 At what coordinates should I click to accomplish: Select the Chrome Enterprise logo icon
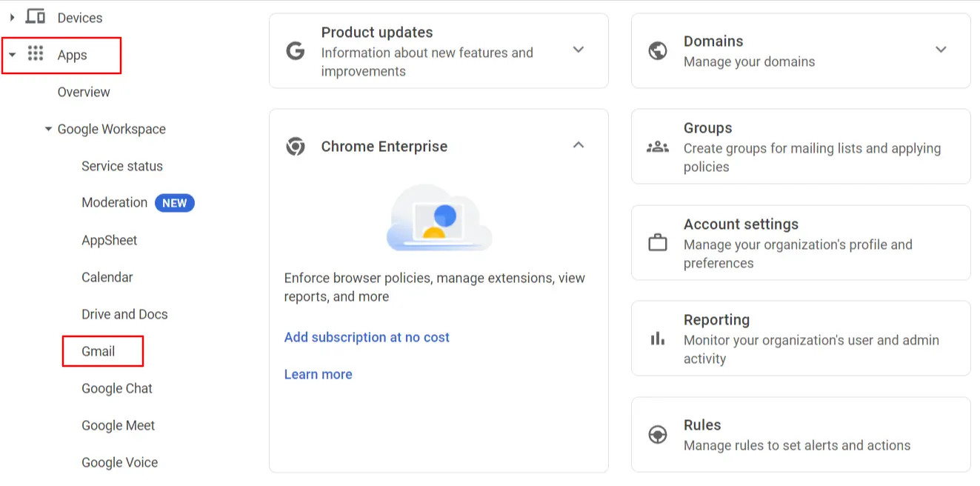[x=296, y=146]
